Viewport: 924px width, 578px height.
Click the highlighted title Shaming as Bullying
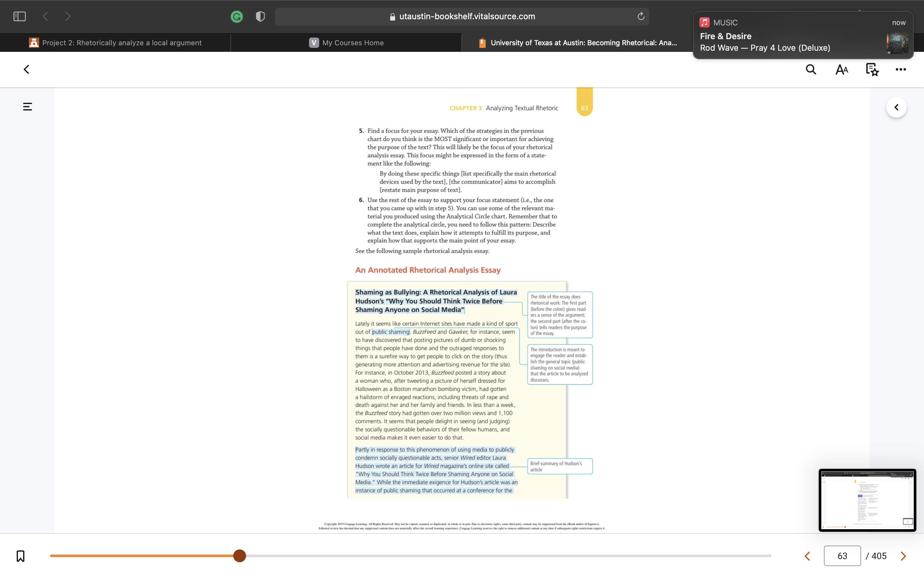(x=436, y=301)
